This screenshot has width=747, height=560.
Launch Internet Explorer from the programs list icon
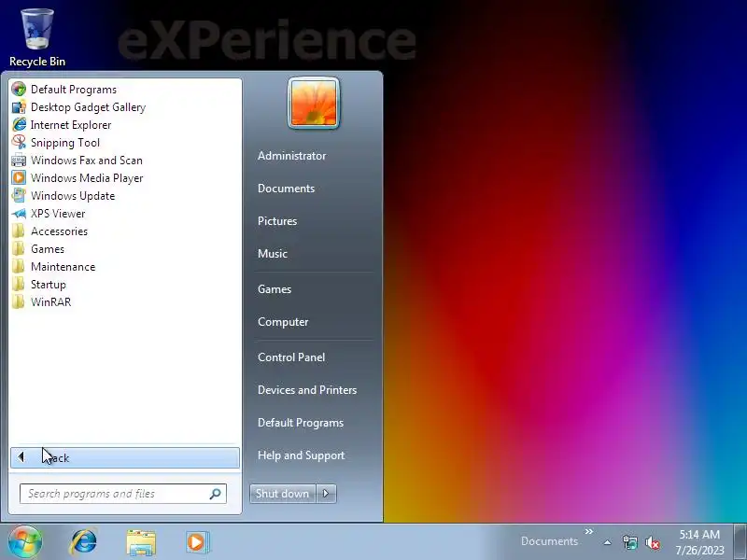pyautogui.click(x=19, y=125)
